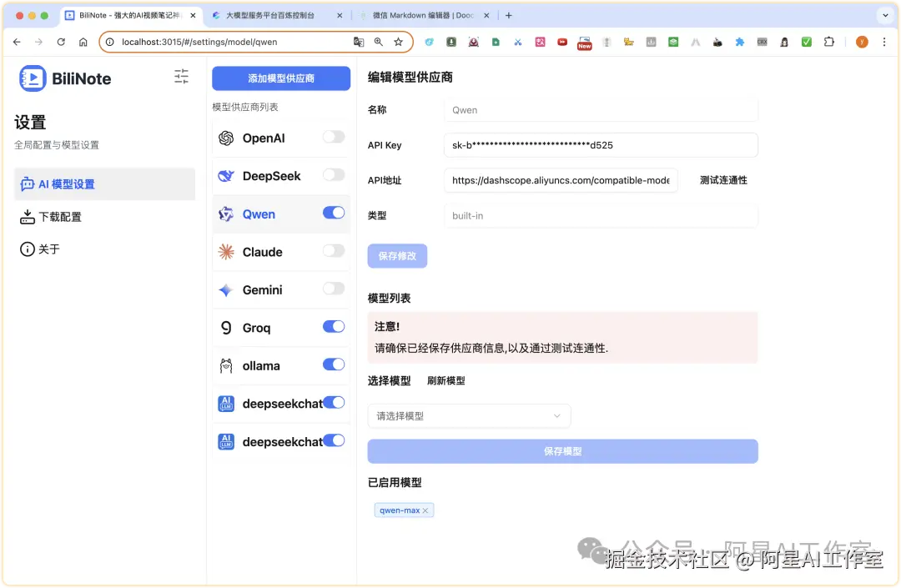Close the 大模型服务平台百炼控制台 tab
The image size is (901, 588).
point(340,16)
